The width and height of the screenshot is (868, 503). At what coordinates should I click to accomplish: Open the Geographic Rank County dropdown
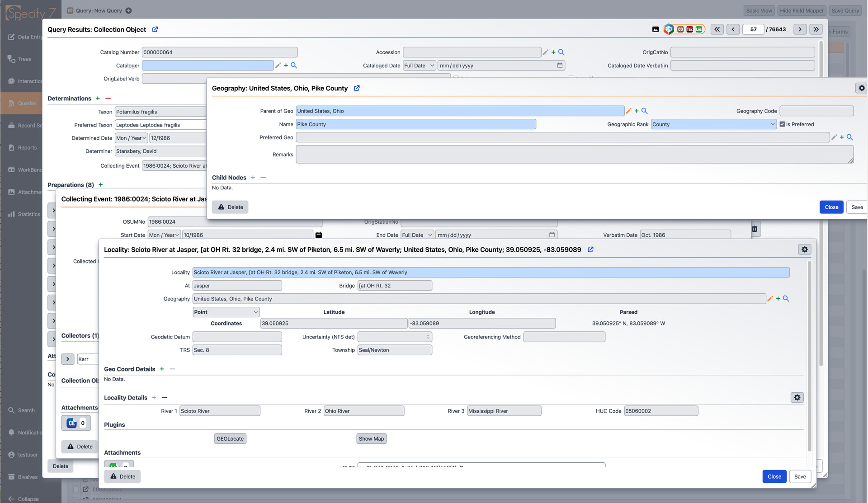point(713,124)
